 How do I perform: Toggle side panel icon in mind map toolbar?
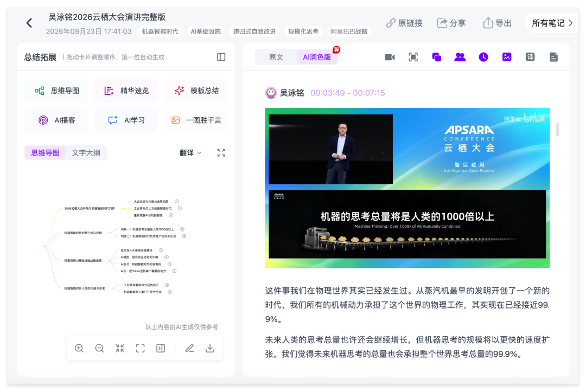point(161,348)
